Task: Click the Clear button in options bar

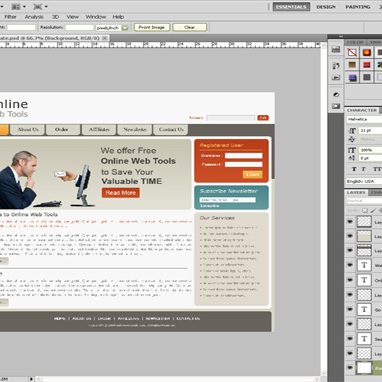Action: pos(189,27)
